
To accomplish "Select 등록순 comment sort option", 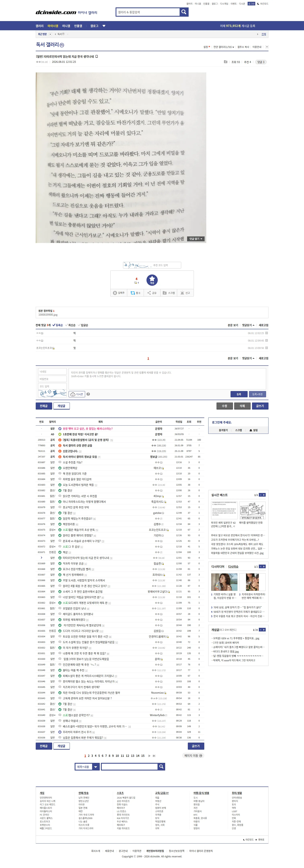I will click(58, 325).
